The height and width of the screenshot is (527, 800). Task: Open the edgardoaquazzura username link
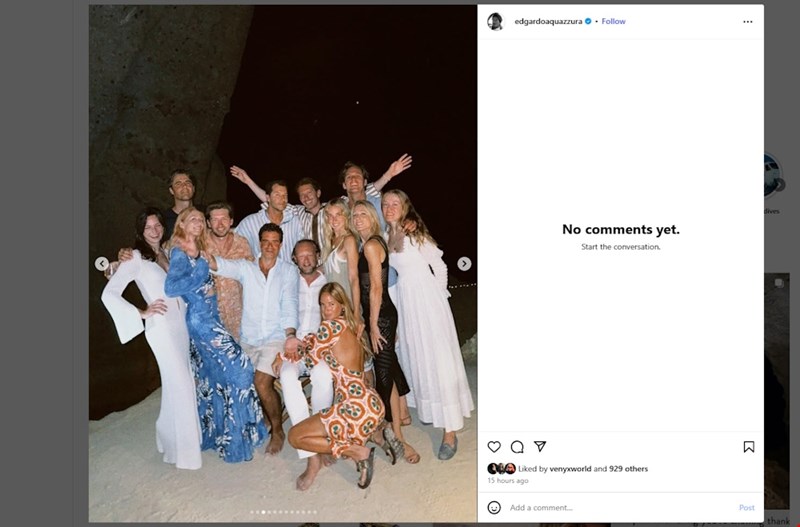(547, 21)
